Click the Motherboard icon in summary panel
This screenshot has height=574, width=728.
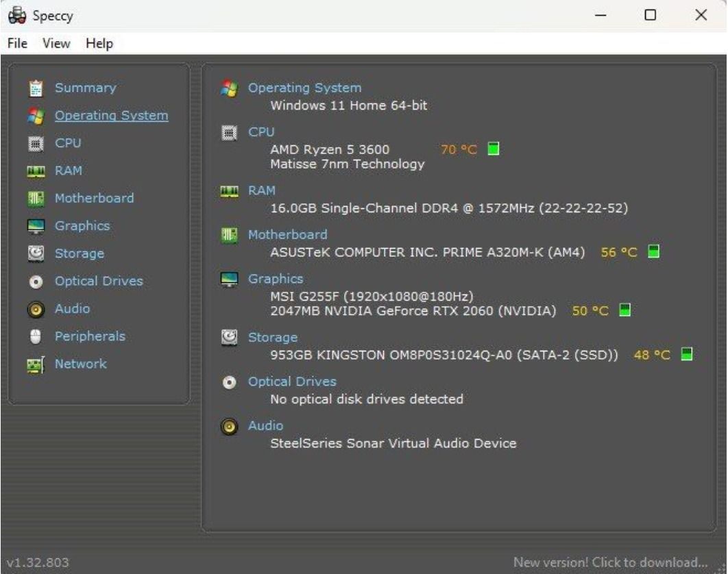click(x=230, y=235)
